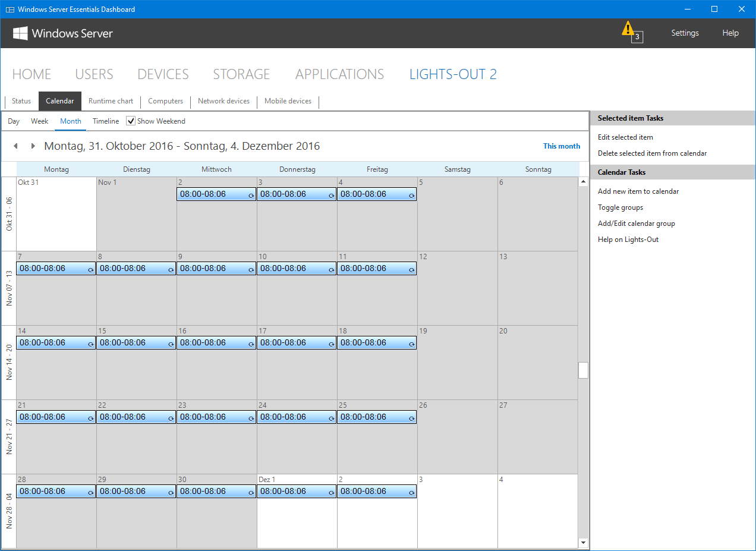This screenshot has width=756, height=551.
Task: Click Toggle groups task
Action: [x=620, y=207]
